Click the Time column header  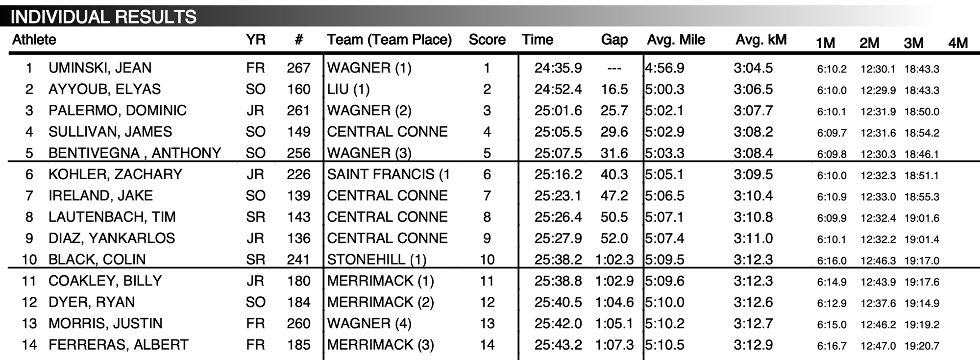[x=538, y=40]
